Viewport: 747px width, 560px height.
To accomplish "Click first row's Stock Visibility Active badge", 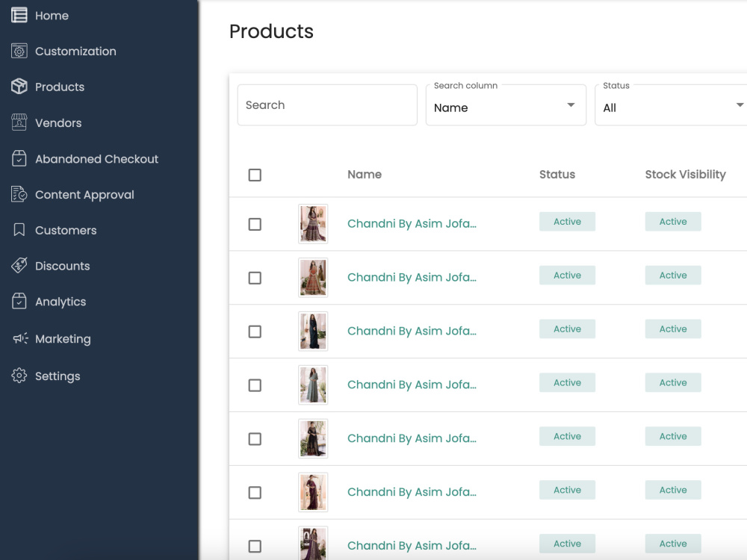I will 673,222.
